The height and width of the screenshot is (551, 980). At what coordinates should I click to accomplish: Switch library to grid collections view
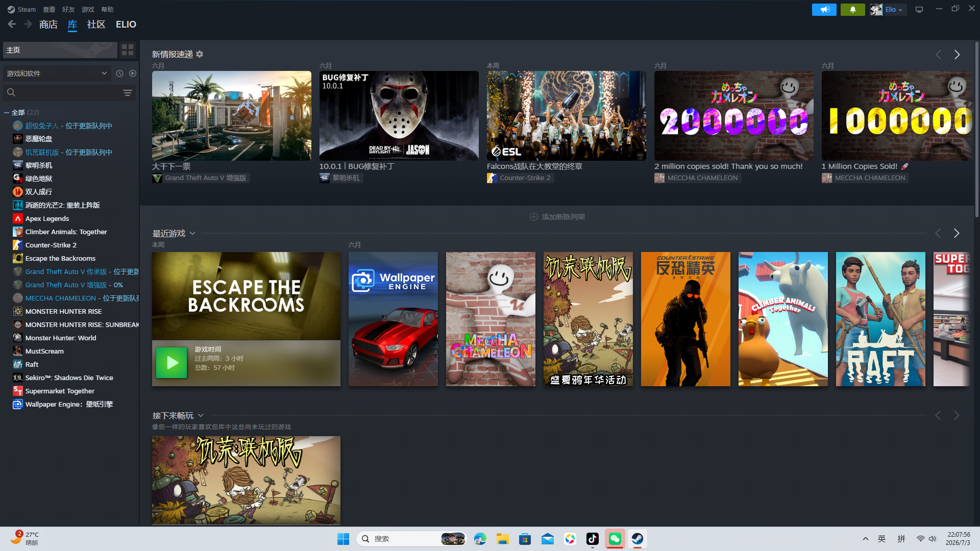128,50
